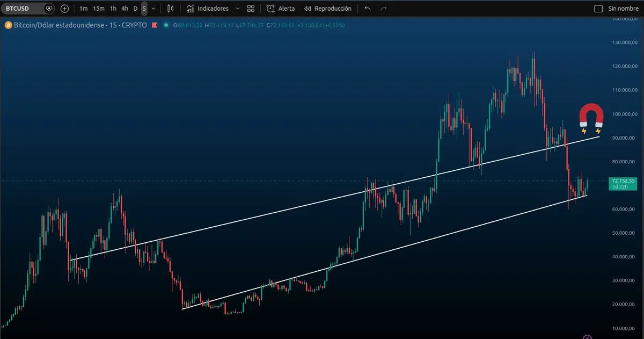Redo the chart action
This screenshot has height=339, width=644.
383,9
